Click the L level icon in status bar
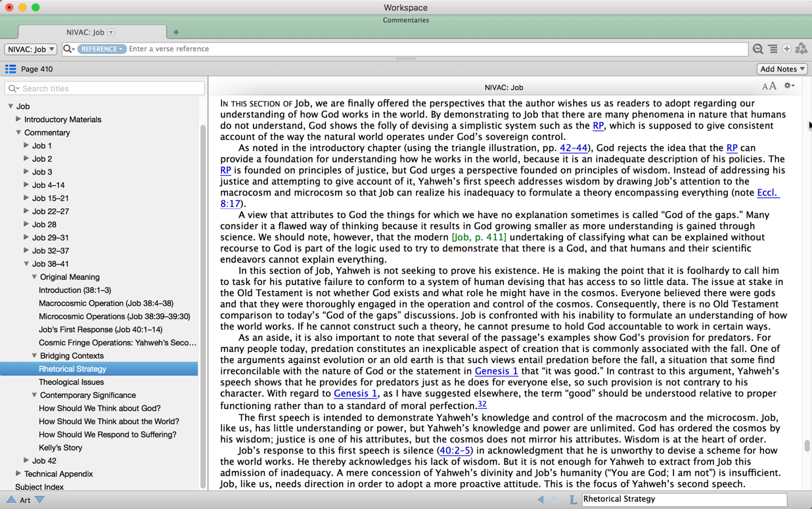Screen dimensions: 812x509 click(x=573, y=500)
